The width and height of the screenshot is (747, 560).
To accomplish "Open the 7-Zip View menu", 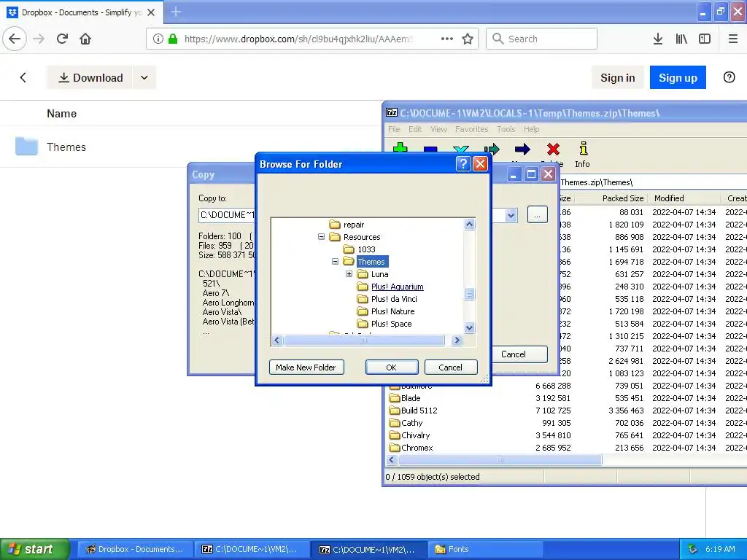I will tap(438, 129).
